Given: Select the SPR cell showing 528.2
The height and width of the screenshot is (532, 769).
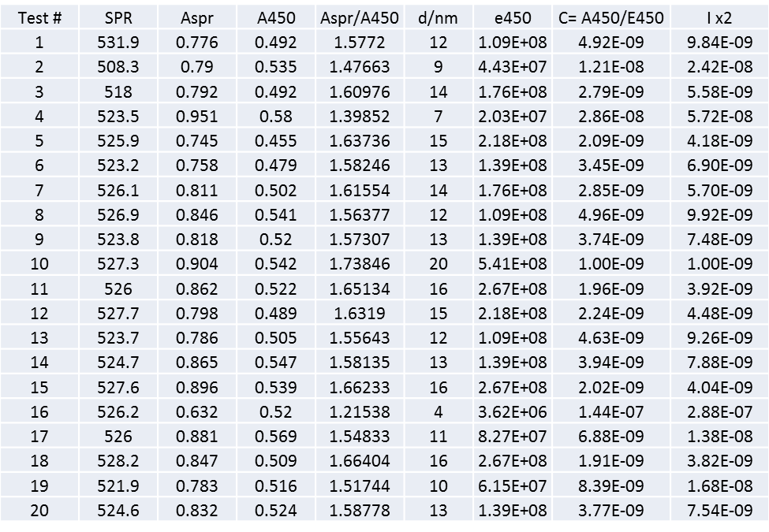Looking at the screenshot, I should [x=118, y=460].
